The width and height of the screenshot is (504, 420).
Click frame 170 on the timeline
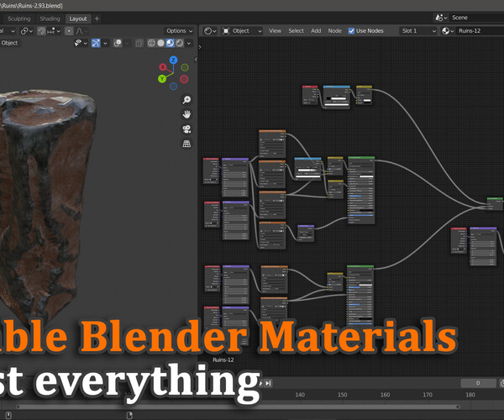pyautogui.click(x=428, y=395)
